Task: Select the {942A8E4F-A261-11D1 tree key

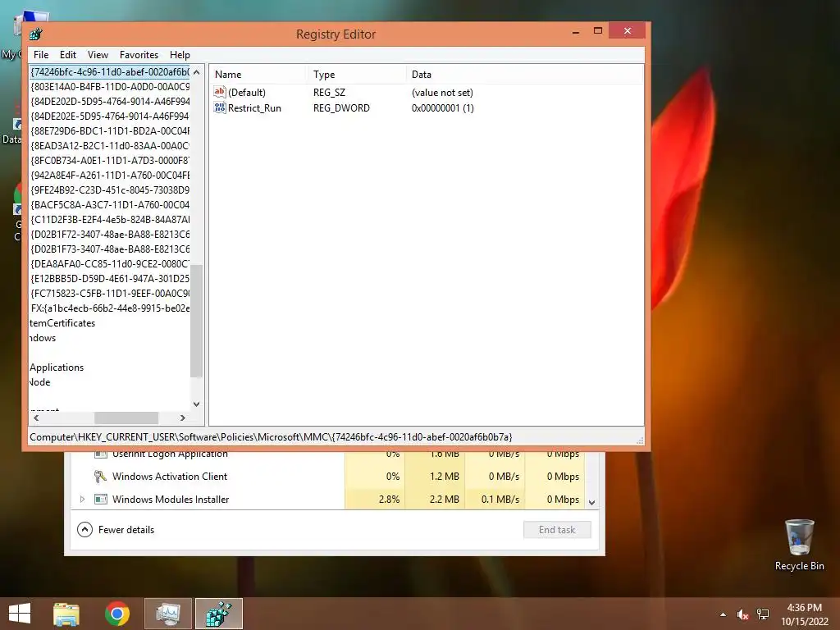Action: pos(110,176)
